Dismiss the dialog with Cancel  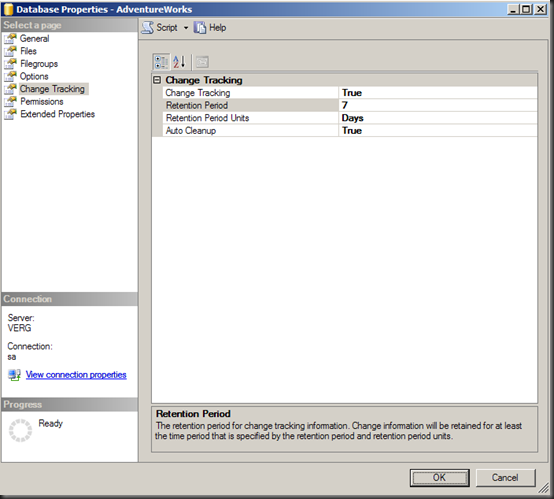505,478
